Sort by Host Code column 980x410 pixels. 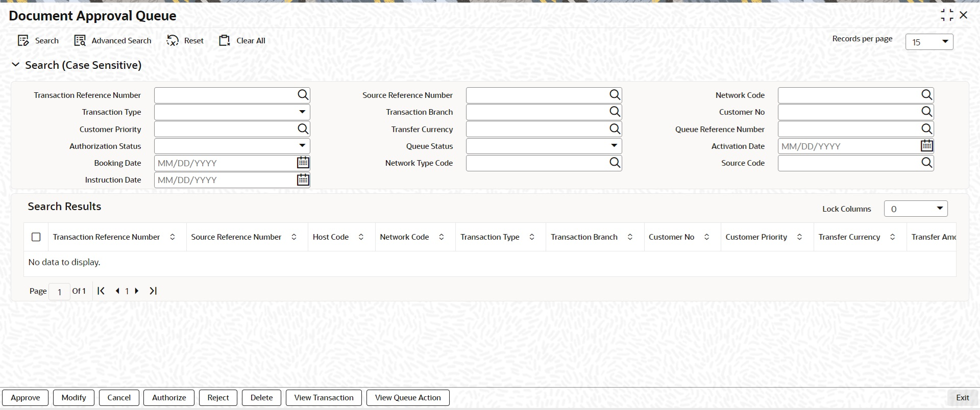tap(361, 237)
